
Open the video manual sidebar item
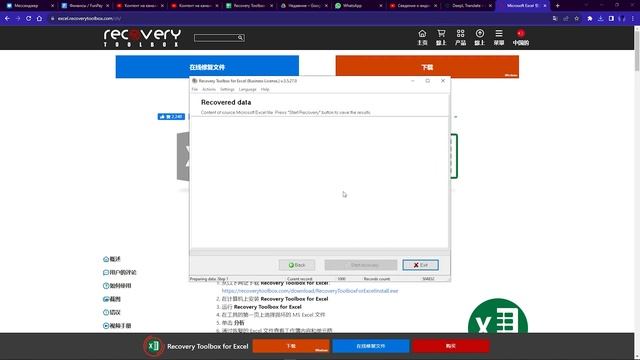point(117,326)
